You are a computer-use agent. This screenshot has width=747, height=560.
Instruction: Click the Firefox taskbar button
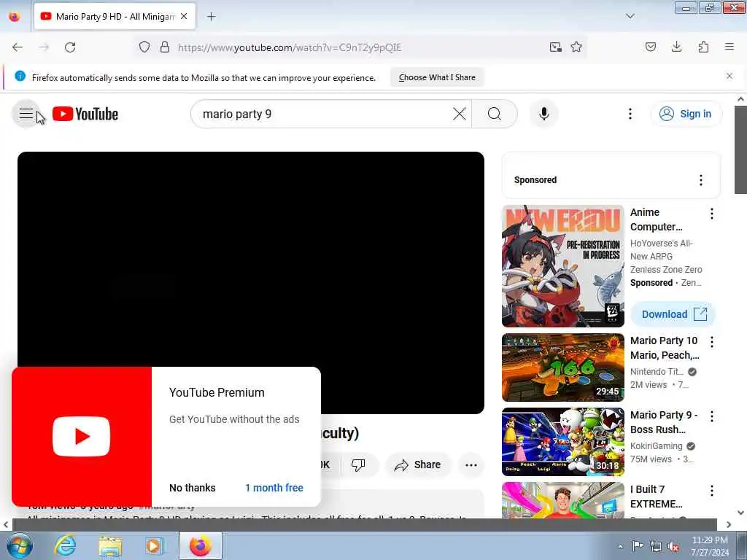[x=200, y=545]
